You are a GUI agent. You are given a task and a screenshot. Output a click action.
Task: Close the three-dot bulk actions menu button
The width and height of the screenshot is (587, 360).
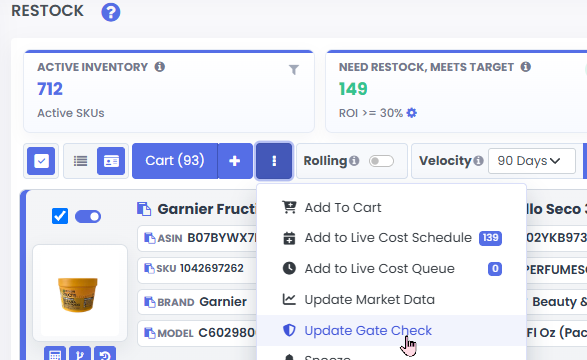point(274,161)
